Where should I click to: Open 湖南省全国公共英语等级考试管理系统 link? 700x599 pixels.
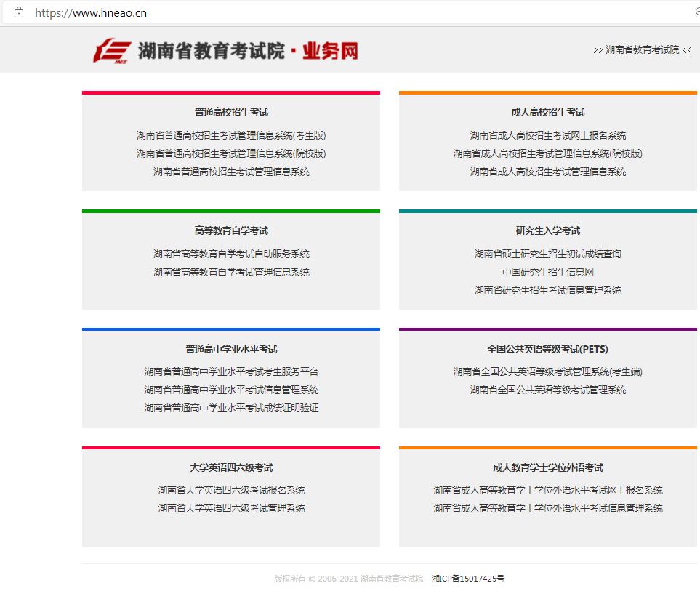coord(548,390)
